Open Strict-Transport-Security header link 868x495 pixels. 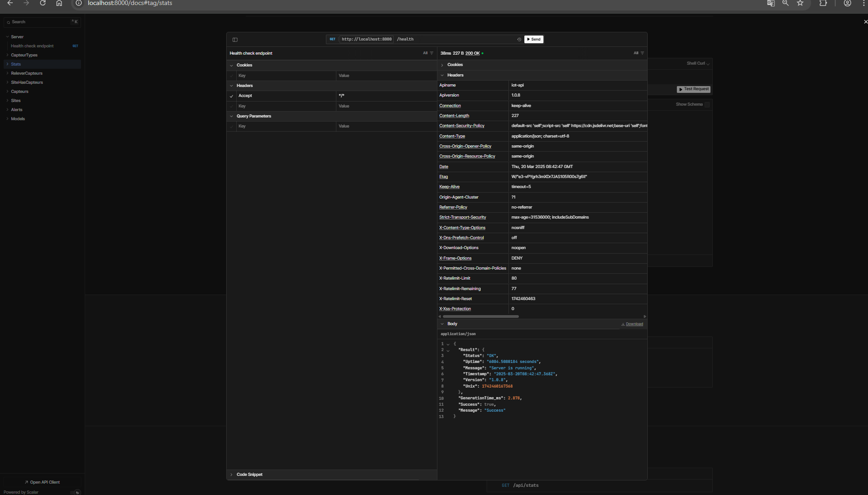point(462,217)
